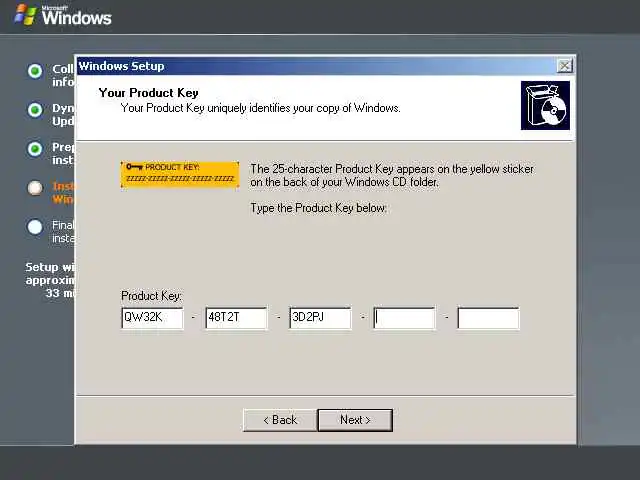Select the third product key field 3D2PJ
The image size is (640, 480).
[320, 318]
